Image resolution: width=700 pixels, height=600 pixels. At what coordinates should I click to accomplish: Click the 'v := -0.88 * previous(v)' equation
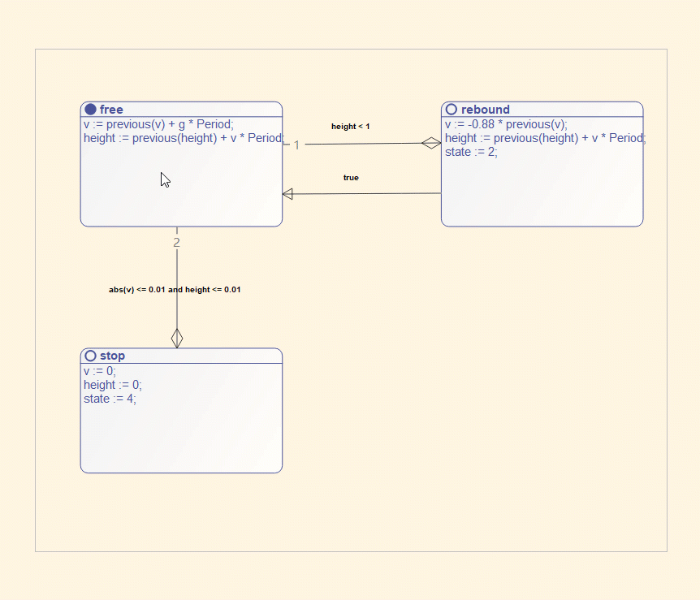[x=506, y=124]
